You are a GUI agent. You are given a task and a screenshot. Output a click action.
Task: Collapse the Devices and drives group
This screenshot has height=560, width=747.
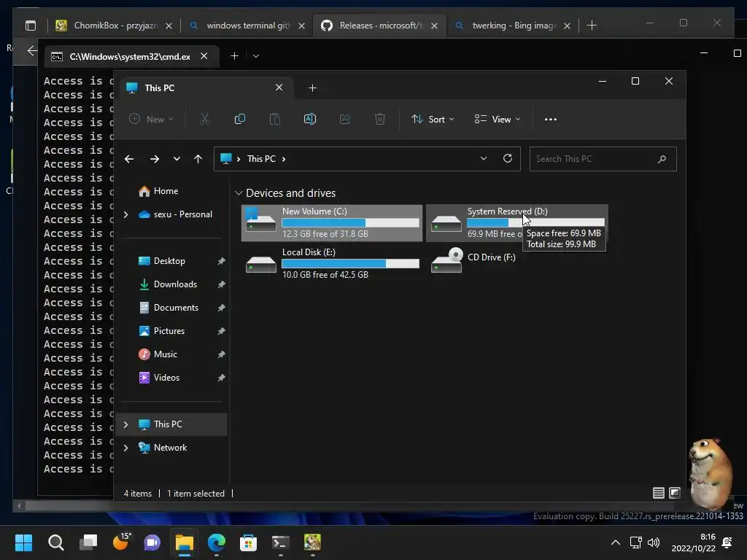(x=239, y=192)
